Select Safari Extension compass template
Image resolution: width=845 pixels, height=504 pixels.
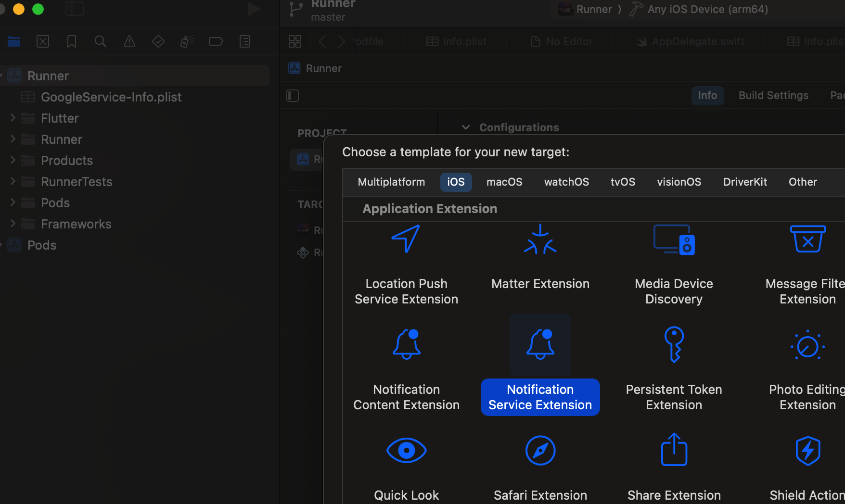click(540, 451)
